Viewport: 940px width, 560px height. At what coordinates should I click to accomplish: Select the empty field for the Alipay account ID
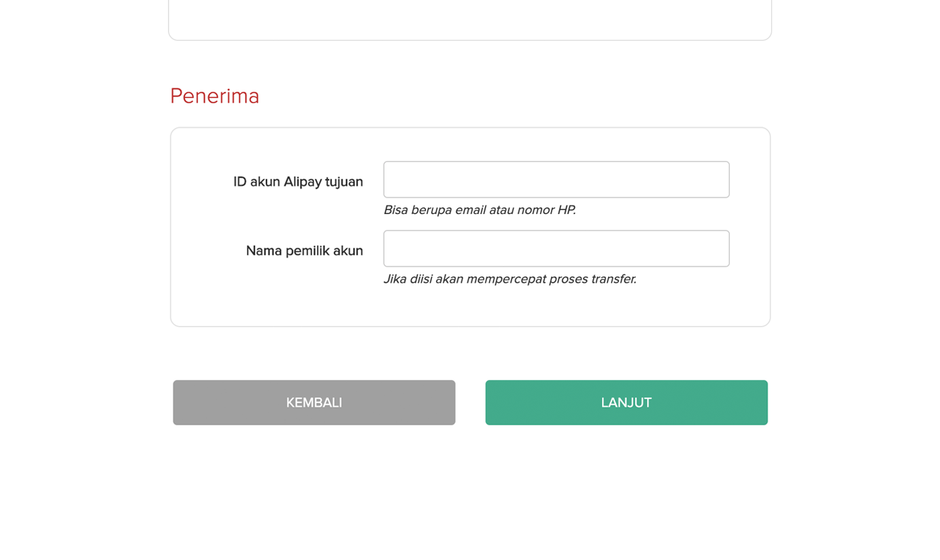tap(556, 179)
